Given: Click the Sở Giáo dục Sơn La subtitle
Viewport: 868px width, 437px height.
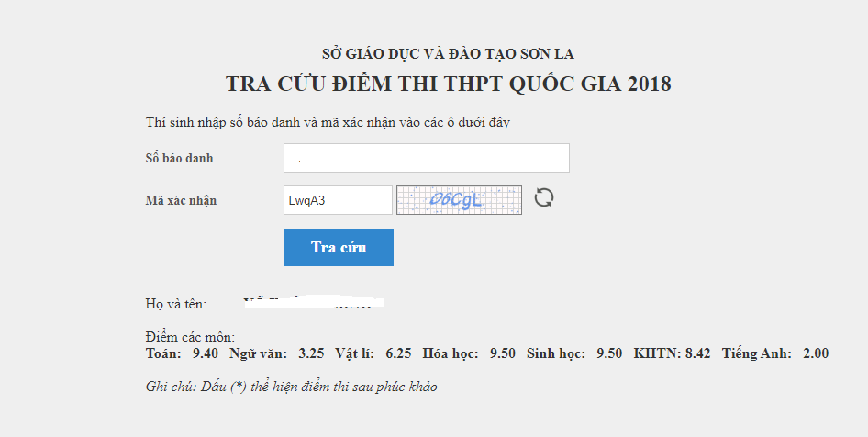Looking at the screenshot, I should [448, 53].
